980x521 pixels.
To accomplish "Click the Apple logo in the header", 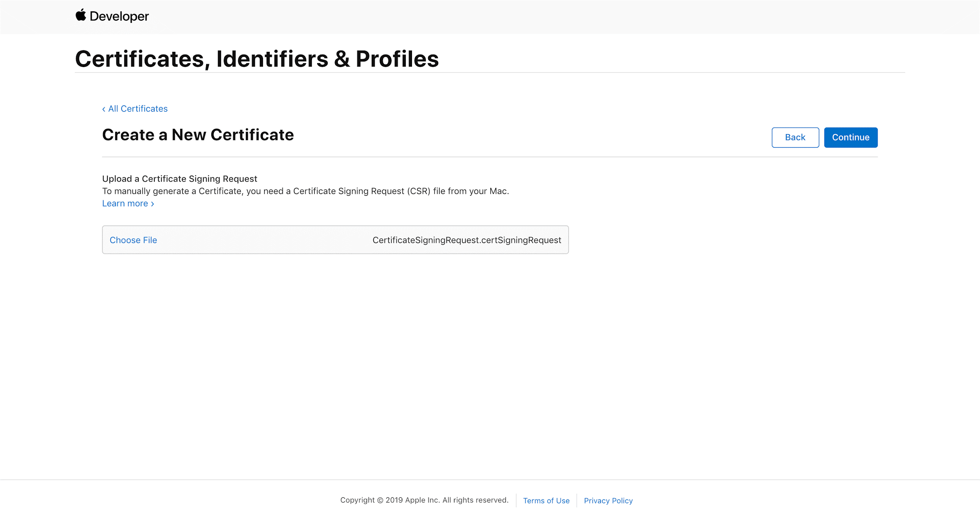I will (x=81, y=16).
